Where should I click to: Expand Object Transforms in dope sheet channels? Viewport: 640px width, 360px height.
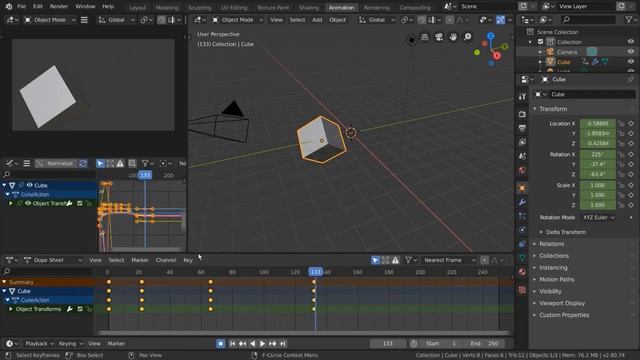[x=11, y=309]
